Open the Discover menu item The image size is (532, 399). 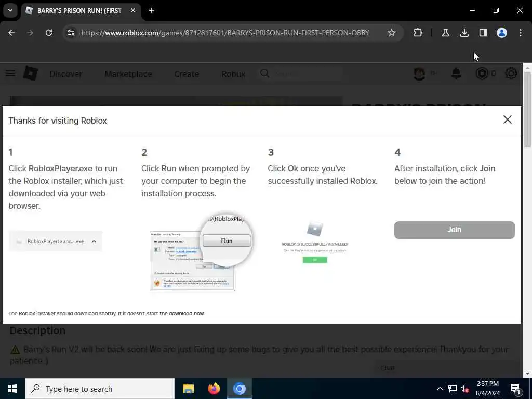(x=66, y=74)
